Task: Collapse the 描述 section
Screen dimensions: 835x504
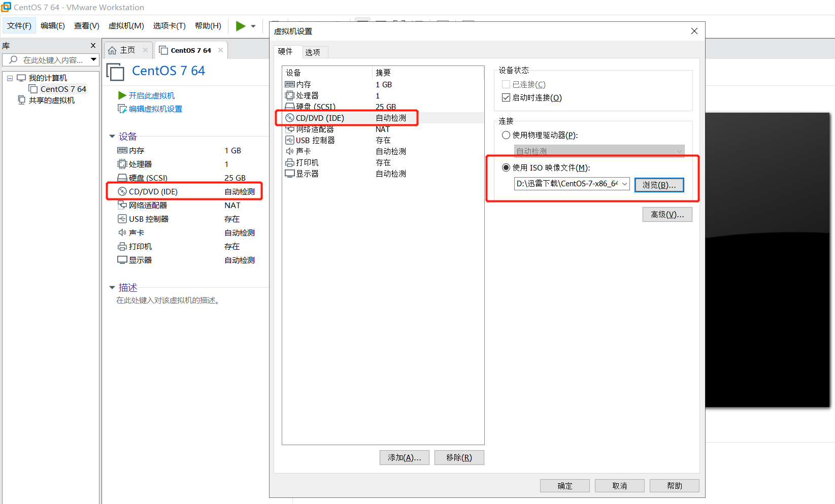Action: (x=112, y=288)
